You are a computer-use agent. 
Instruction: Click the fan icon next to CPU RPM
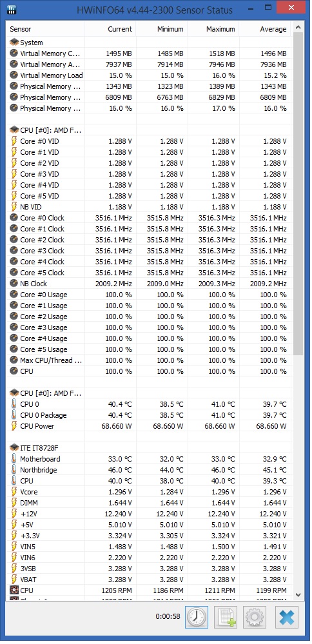coord(14,590)
